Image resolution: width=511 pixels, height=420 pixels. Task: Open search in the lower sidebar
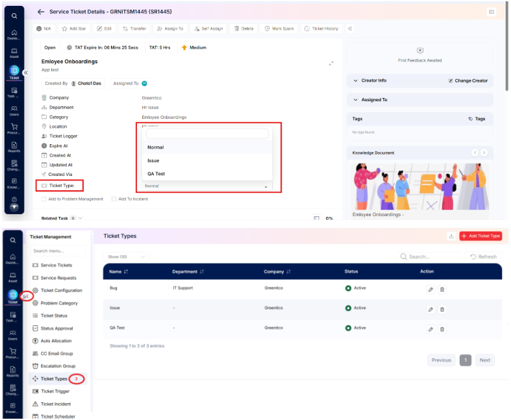13,240
